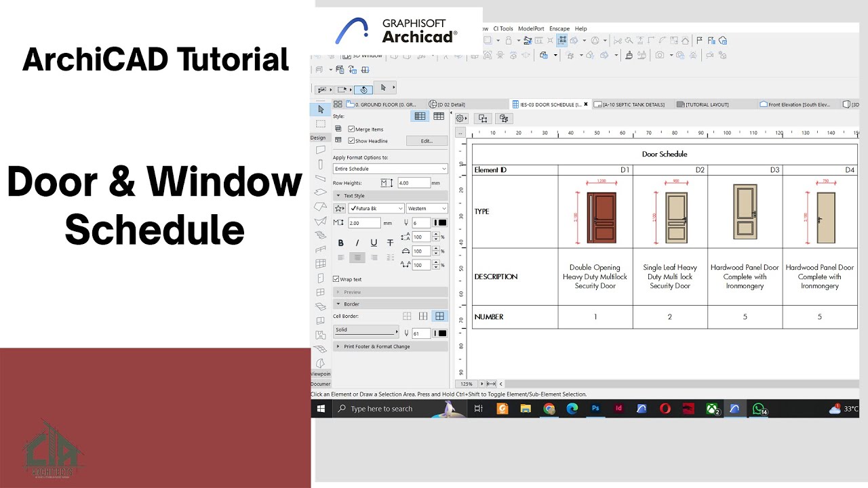868x488 pixels.
Task: Open the Western script dropdown
Action: pos(427,208)
